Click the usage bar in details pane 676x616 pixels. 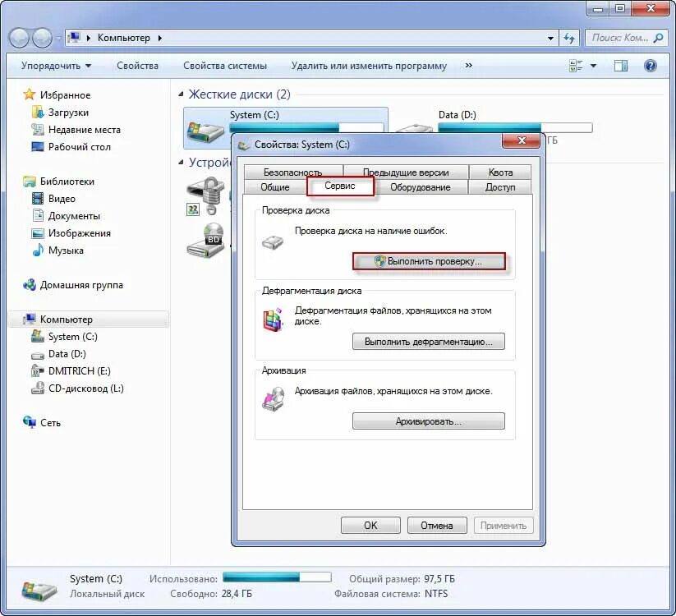277,577
